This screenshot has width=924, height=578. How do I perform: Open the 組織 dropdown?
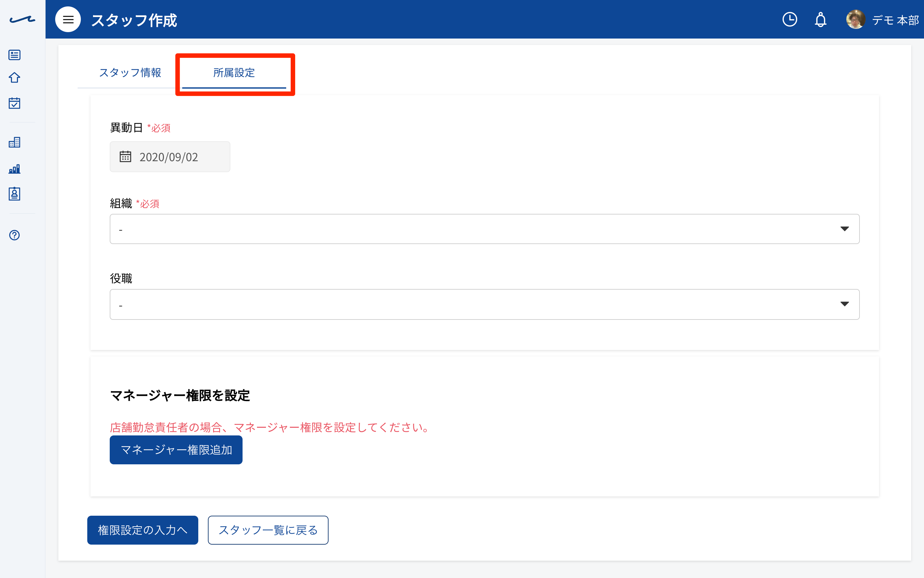[x=484, y=229]
